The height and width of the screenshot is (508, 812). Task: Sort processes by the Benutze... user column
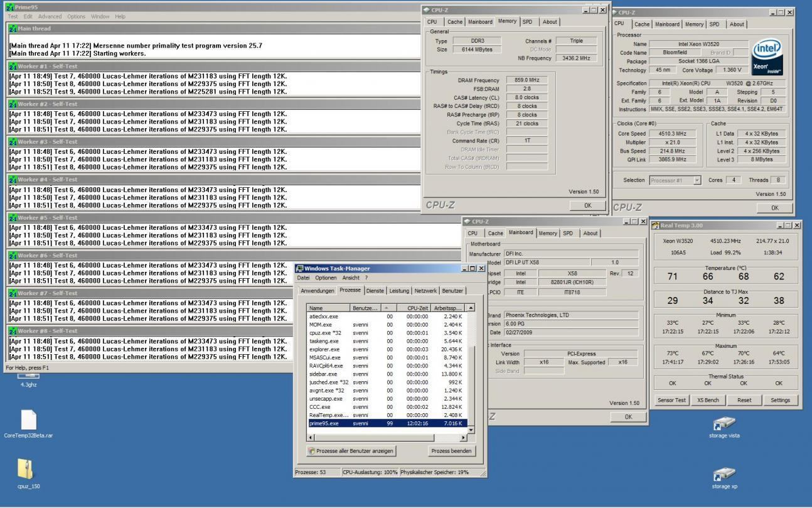coord(366,308)
